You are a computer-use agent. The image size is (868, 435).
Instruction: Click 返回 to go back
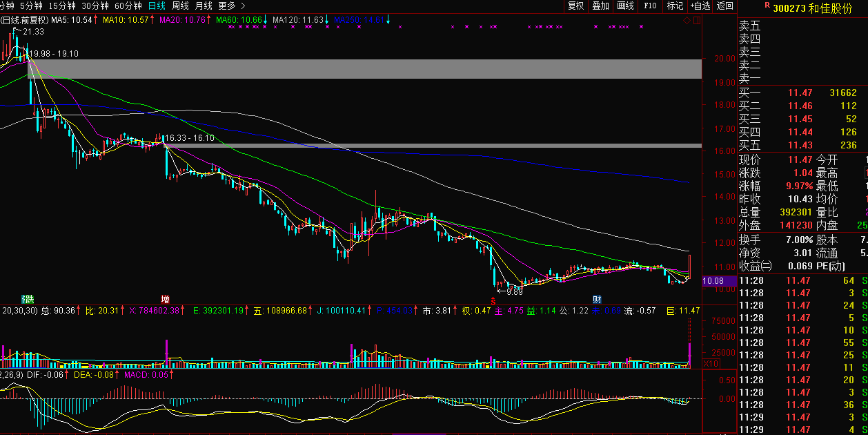click(x=725, y=6)
